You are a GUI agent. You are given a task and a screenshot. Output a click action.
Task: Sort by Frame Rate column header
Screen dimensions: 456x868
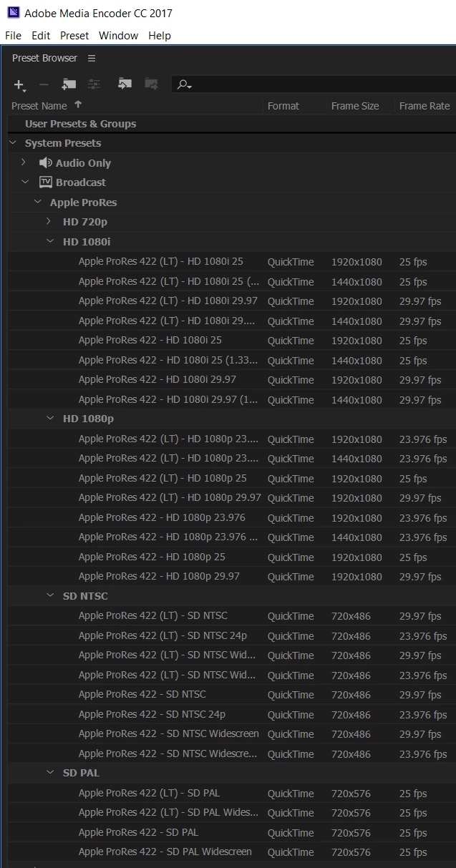[x=425, y=106]
